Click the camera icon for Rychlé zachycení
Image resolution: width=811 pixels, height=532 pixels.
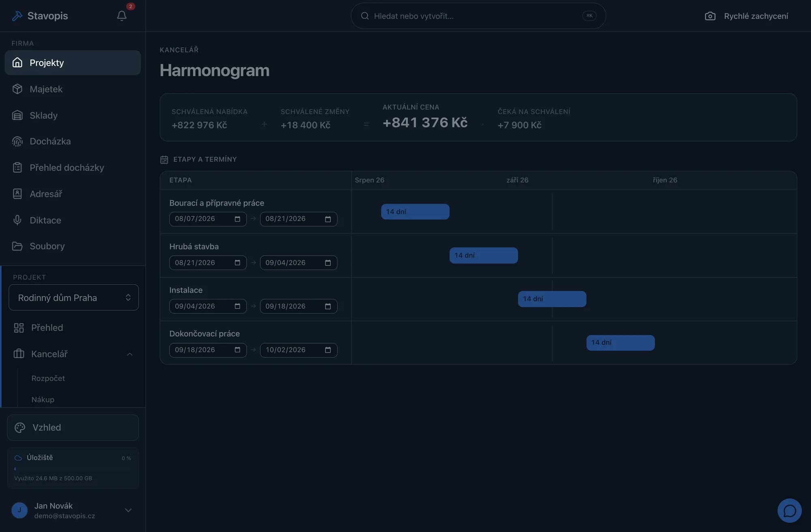710,16
